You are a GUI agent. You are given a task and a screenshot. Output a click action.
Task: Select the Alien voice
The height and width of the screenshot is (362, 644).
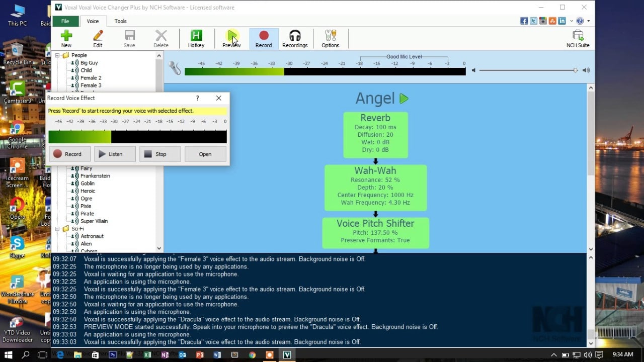click(86, 244)
